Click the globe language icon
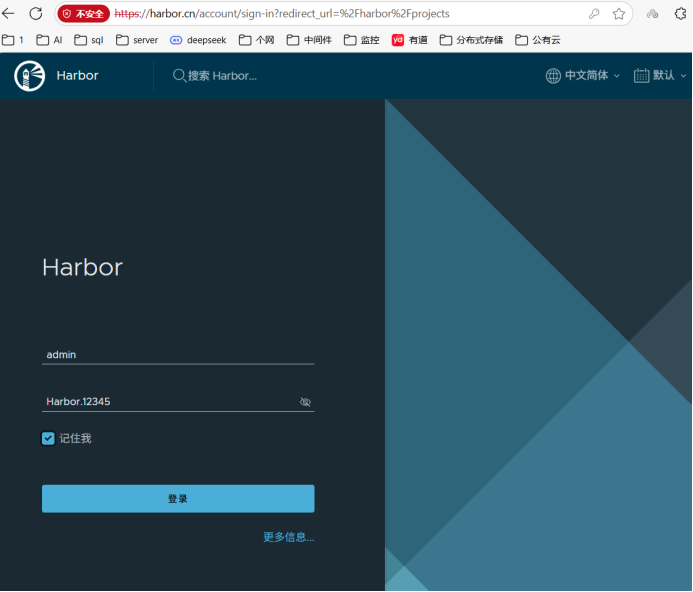The width and height of the screenshot is (693, 592). (553, 76)
